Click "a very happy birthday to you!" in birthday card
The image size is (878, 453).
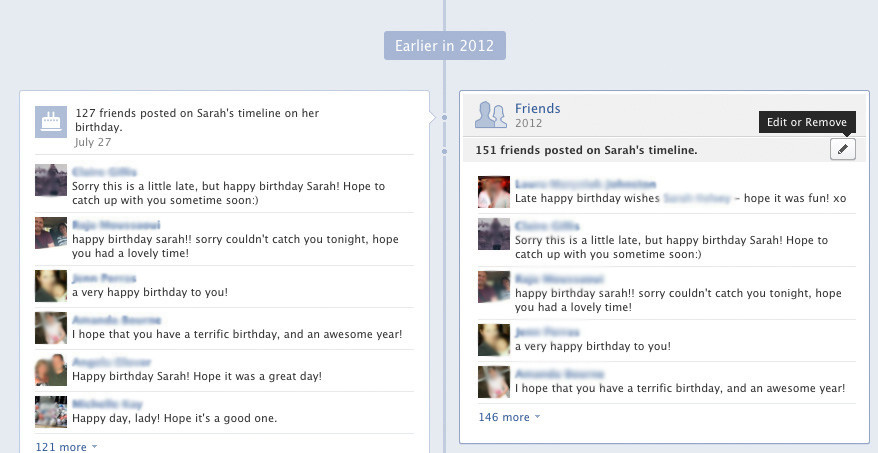tap(150, 292)
